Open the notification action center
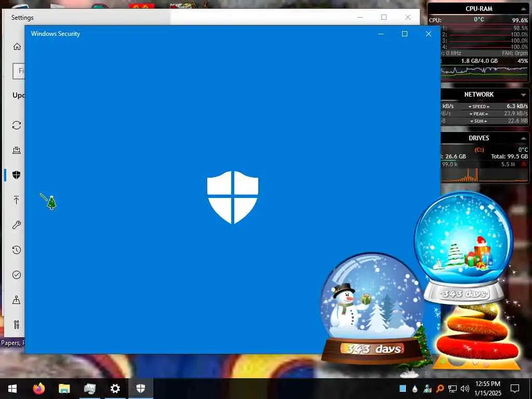Viewport: 532px width, 399px height. 515,389
